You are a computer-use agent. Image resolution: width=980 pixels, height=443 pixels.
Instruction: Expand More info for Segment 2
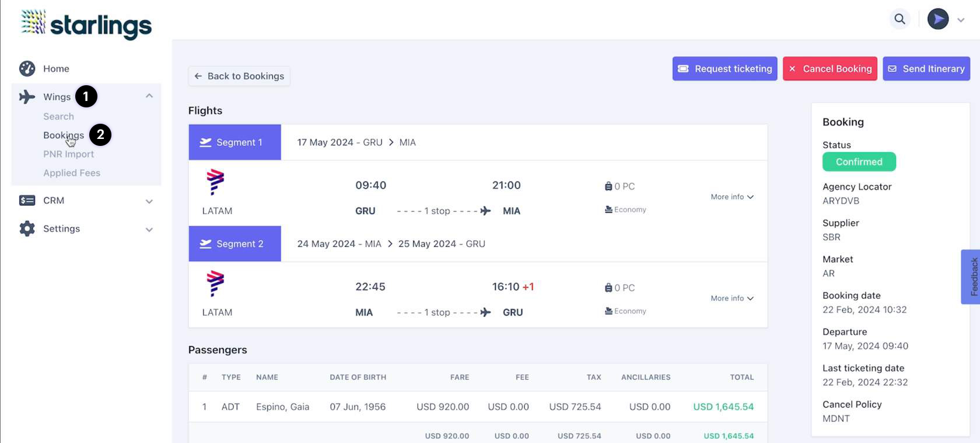[731, 299]
